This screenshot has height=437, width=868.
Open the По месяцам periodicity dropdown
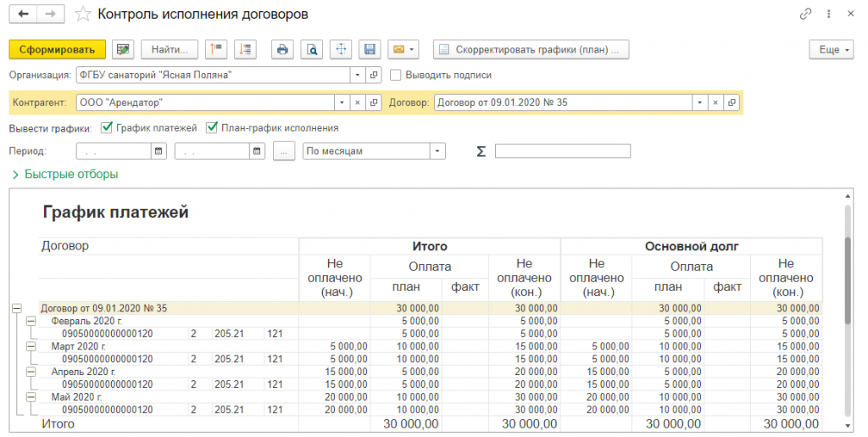pos(437,151)
